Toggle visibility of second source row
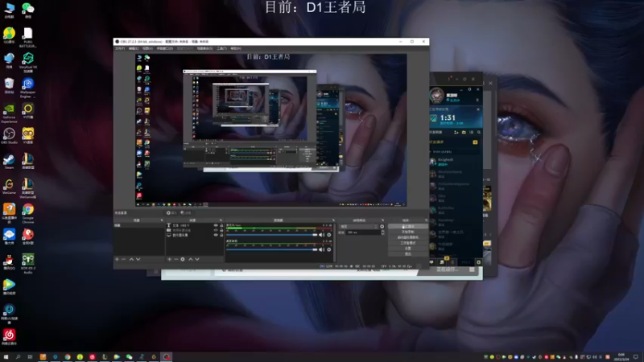 coord(216,230)
